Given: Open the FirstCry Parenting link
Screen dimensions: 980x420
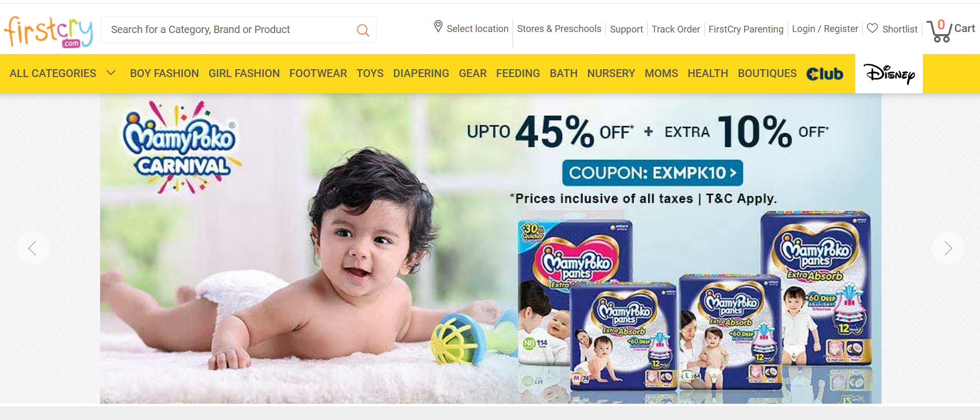Looking at the screenshot, I should 746,29.
